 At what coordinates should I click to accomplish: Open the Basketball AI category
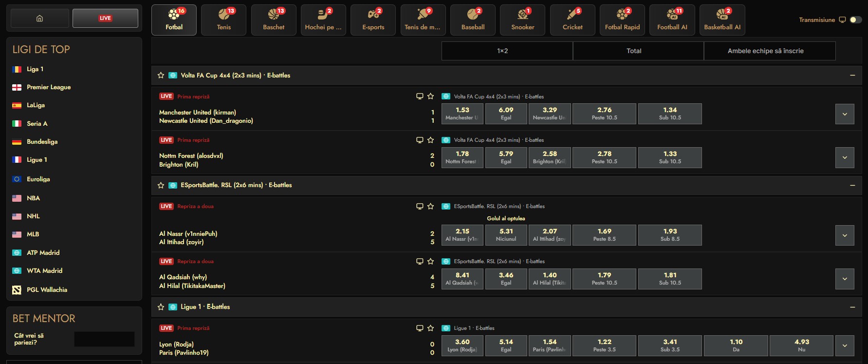(x=722, y=20)
